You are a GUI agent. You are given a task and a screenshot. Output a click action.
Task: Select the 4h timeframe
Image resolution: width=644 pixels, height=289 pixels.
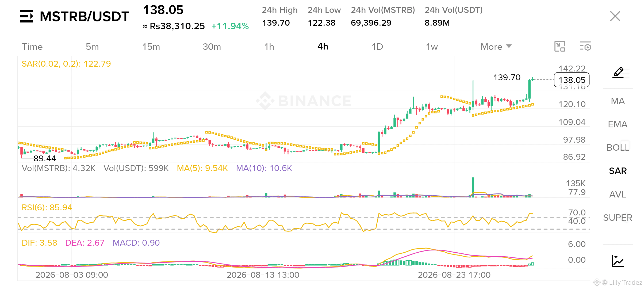click(323, 47)
